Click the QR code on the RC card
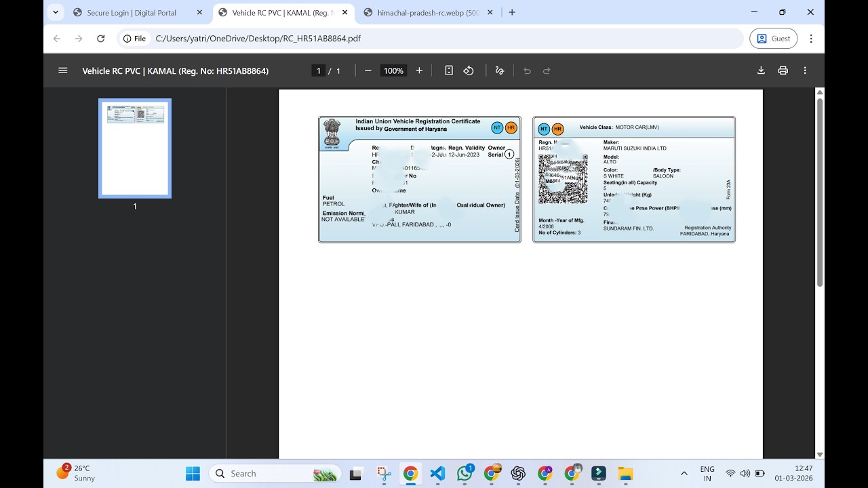The width and height of the screenshot is (868, 488). click(x=563, y=179)
